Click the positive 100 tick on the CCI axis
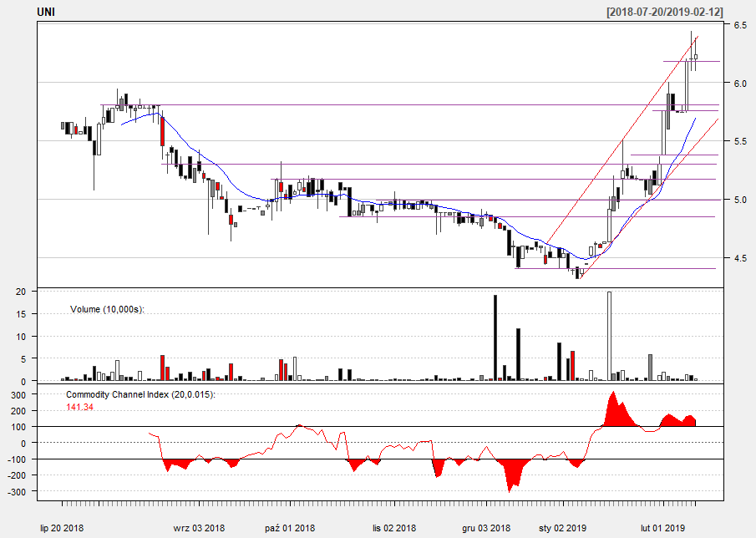 click(18, 427)
